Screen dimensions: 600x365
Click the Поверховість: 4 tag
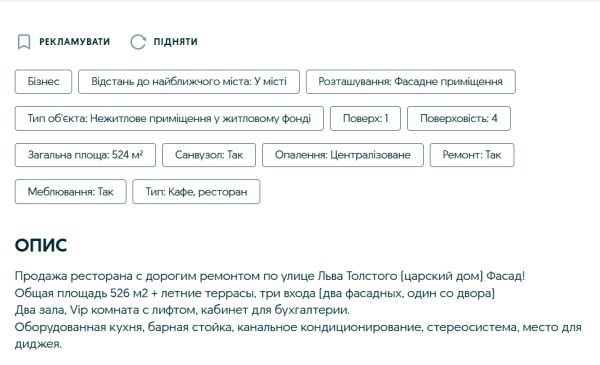click(459, 119)
